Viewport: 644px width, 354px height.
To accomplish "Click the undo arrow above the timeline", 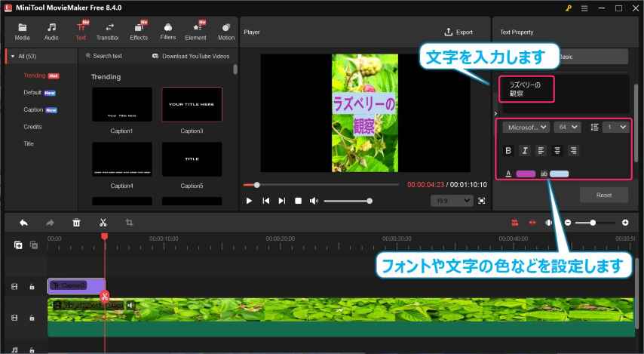I will coord(23,223).
